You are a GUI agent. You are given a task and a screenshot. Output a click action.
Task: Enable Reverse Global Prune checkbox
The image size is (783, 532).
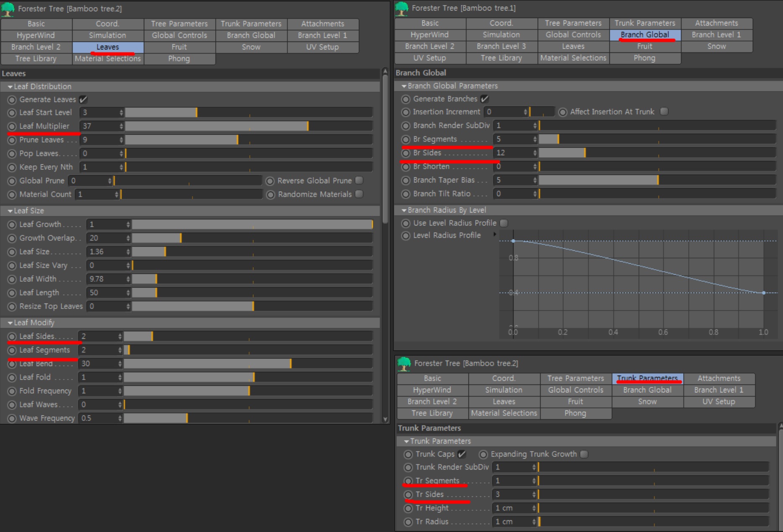pos(359,180)
